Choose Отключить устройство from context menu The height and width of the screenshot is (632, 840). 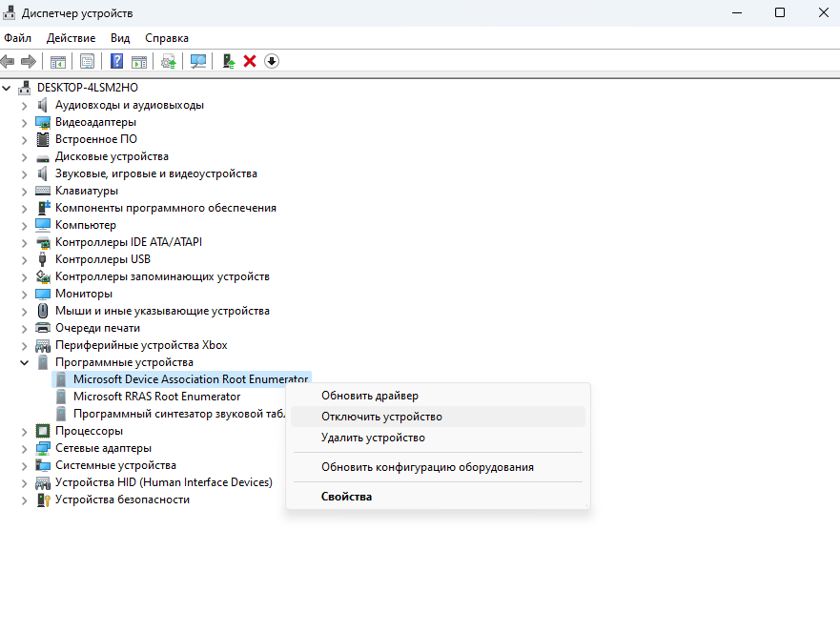tap(381, 417)
